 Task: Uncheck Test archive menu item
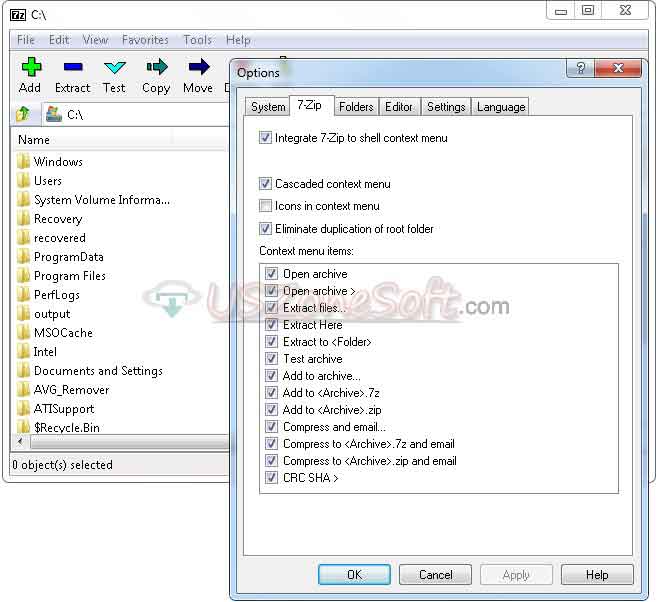(x=272, y=359)
